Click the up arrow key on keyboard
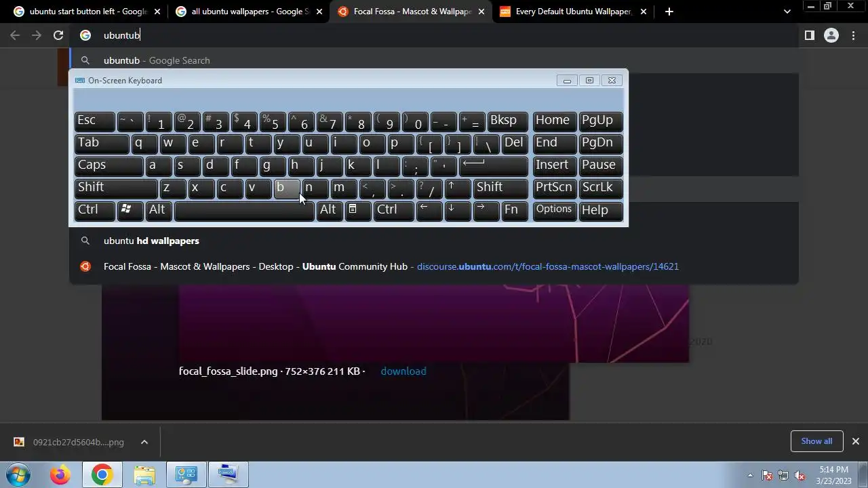Image resolution: width=868 pixels, height=488 pixels. (458, 188)
